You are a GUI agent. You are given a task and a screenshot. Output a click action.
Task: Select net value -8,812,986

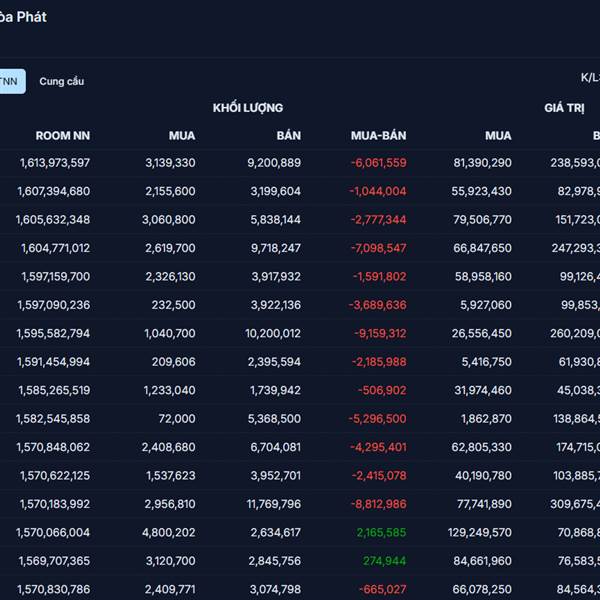[x=379, y=504]
